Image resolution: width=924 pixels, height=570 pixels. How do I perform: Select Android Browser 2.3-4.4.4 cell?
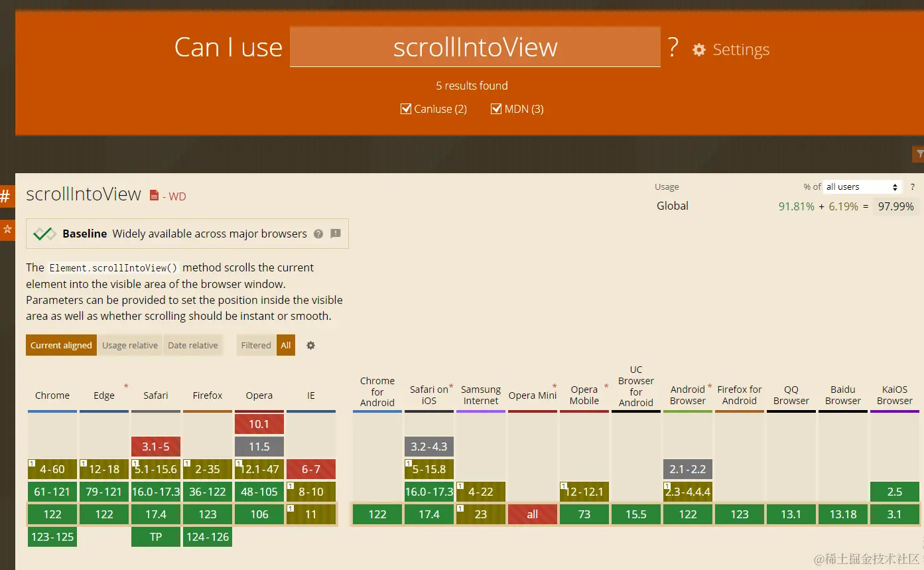click(x=688, y=492)
